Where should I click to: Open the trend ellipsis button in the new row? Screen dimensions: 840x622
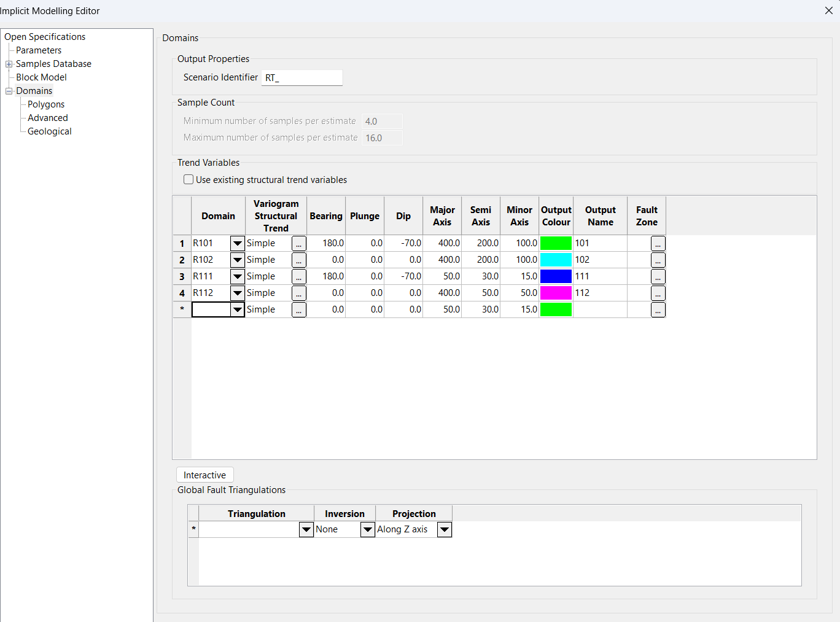pos(299,310)
